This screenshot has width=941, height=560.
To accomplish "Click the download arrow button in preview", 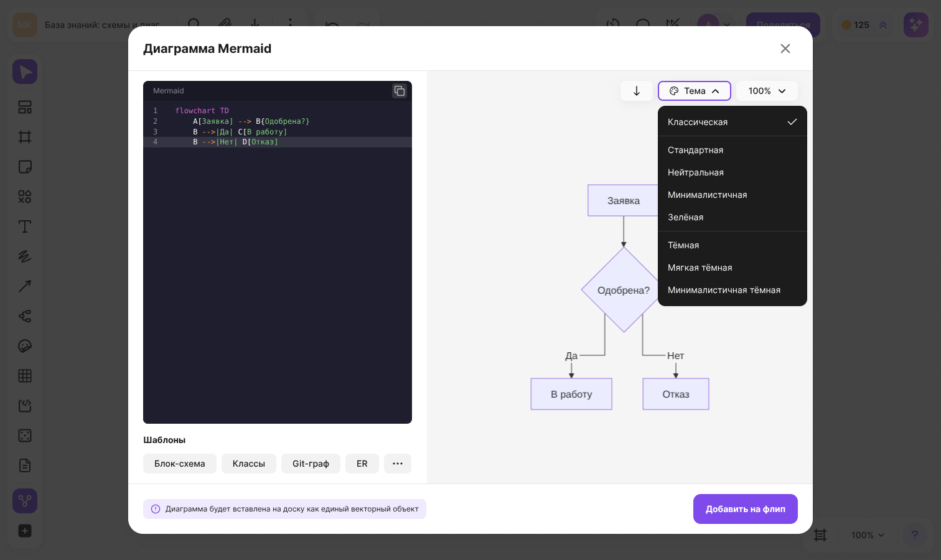I will [637, 91].
